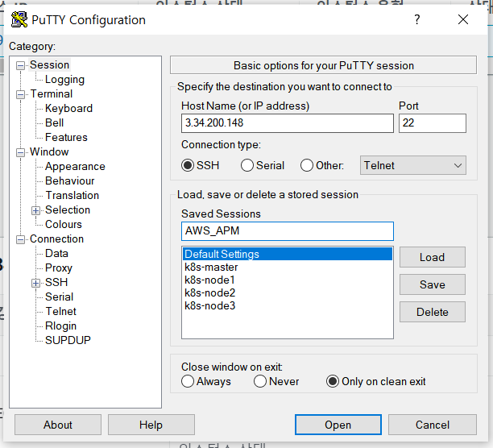Open the Keyboard settings category
The width and height of the screenshot is (493, 448).
click(68, 108)
